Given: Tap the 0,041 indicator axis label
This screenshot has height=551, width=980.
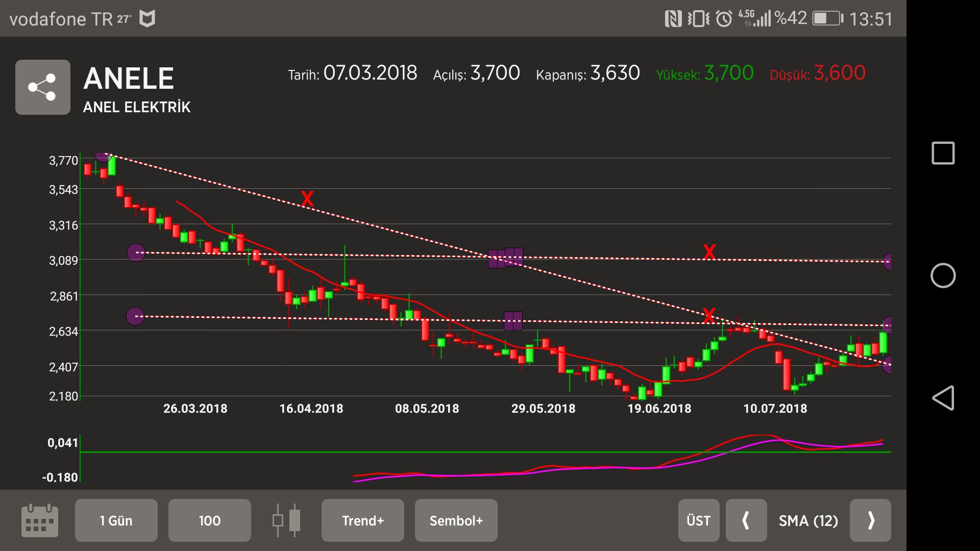Looking at the screenshot, I should point(63,442).
